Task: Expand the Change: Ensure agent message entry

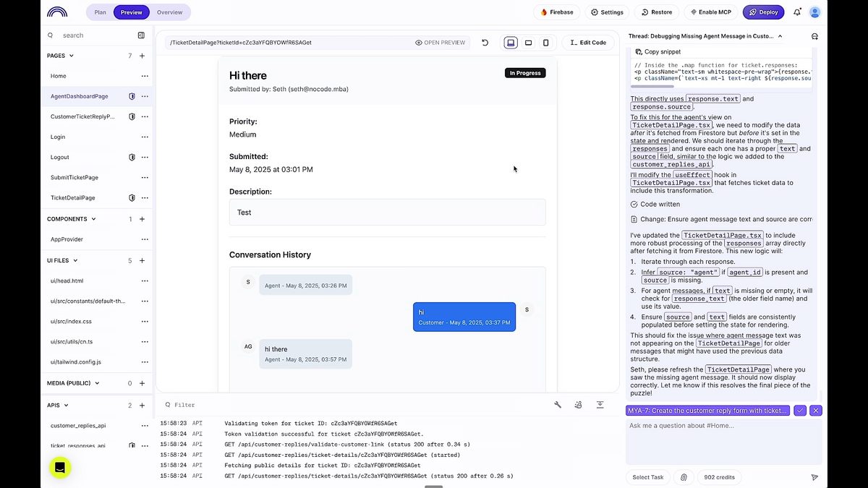Action: [720, 219]
